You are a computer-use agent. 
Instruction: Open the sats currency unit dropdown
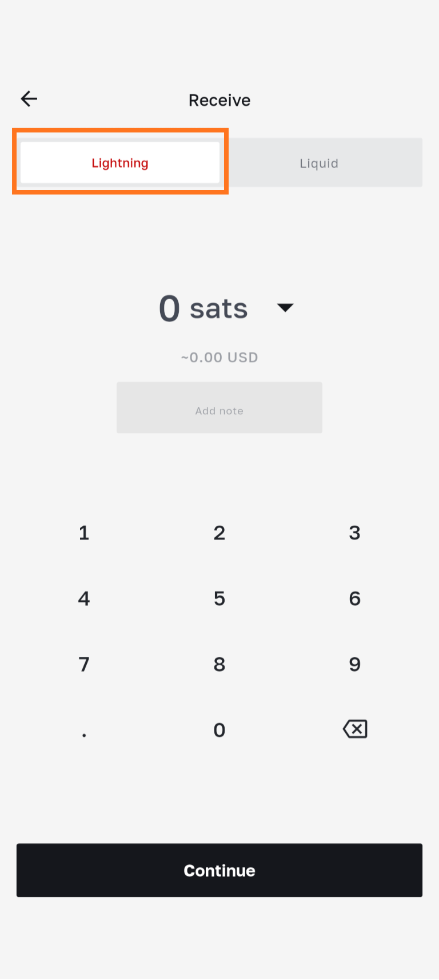pos(285,308)
